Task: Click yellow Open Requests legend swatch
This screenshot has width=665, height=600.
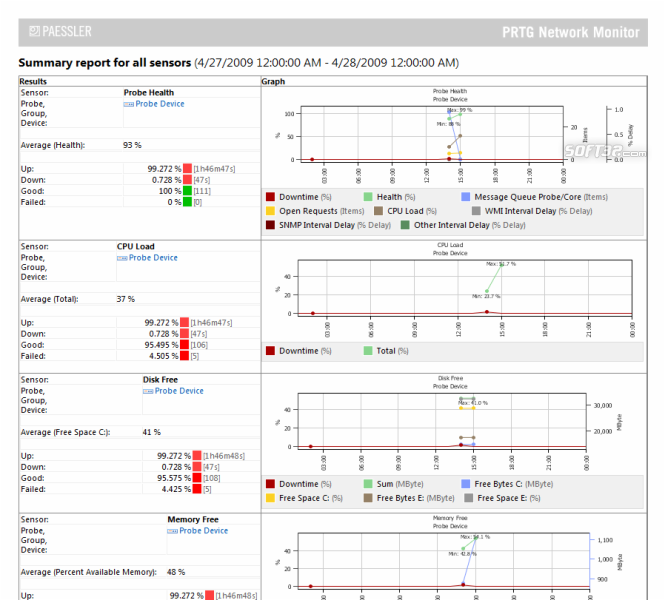Action: tap(270, 211)
